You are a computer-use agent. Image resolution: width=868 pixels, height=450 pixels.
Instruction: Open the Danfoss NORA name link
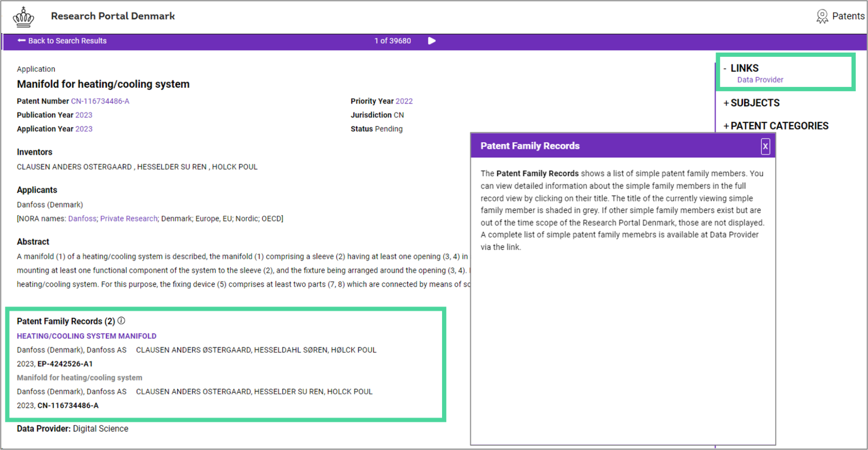[x=82, y=218]
